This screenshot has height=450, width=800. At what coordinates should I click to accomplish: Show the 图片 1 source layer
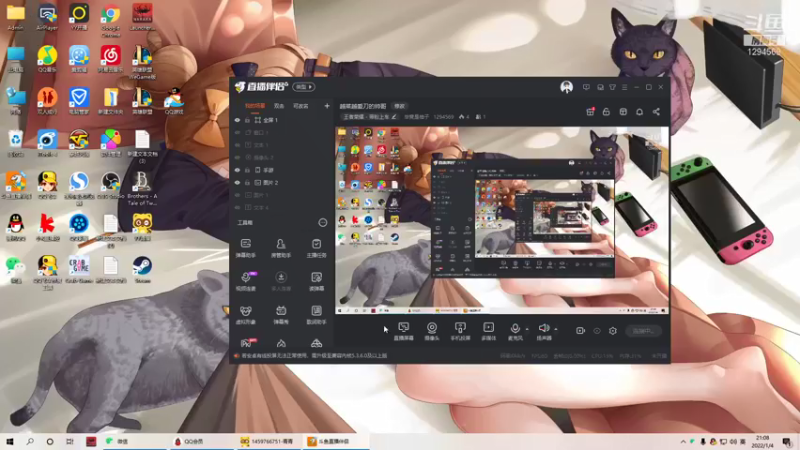pos(237,195)
